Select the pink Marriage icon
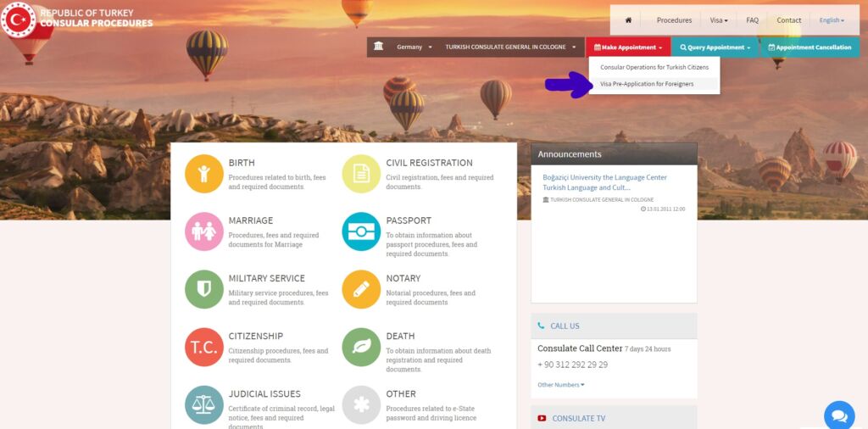 [203, 231]
